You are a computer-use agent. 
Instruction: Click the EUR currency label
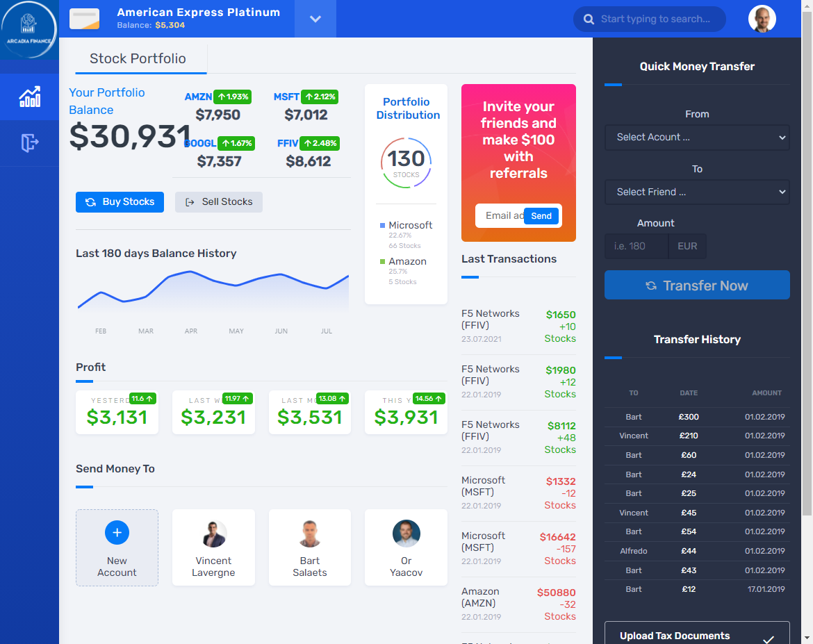coord(687,247)
